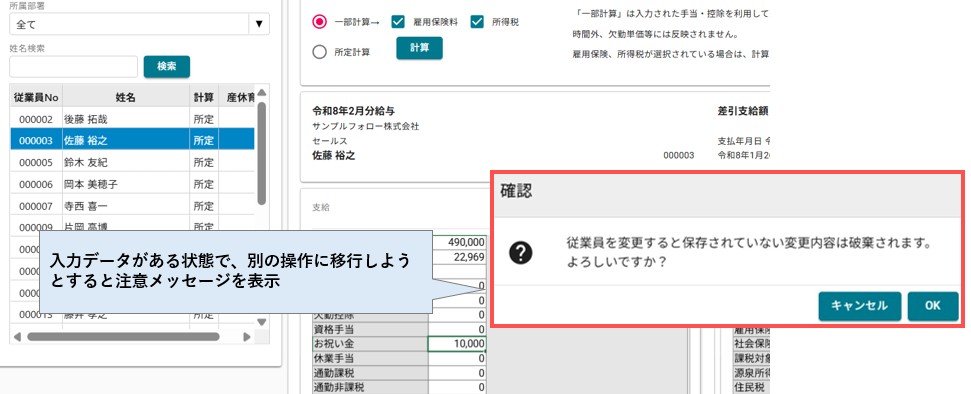Select the 一部計算 radio button

tap(319, 22)
